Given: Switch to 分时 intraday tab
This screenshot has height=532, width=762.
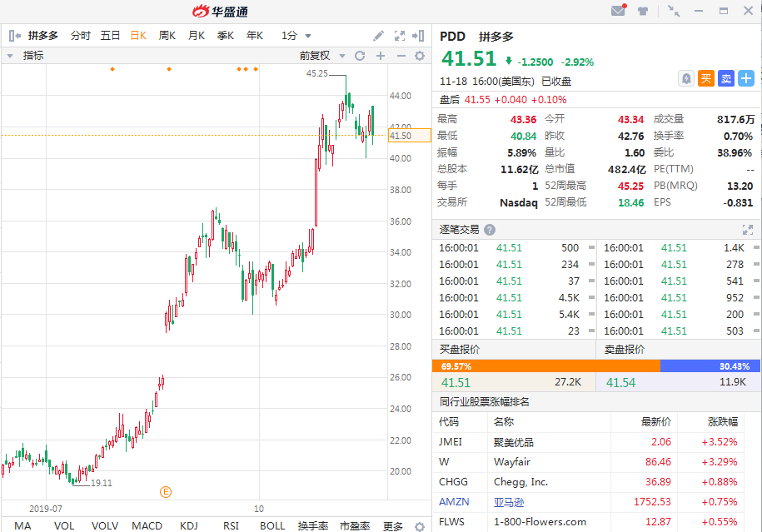Looking at the screenshot, I should click(x=80, y=36).
